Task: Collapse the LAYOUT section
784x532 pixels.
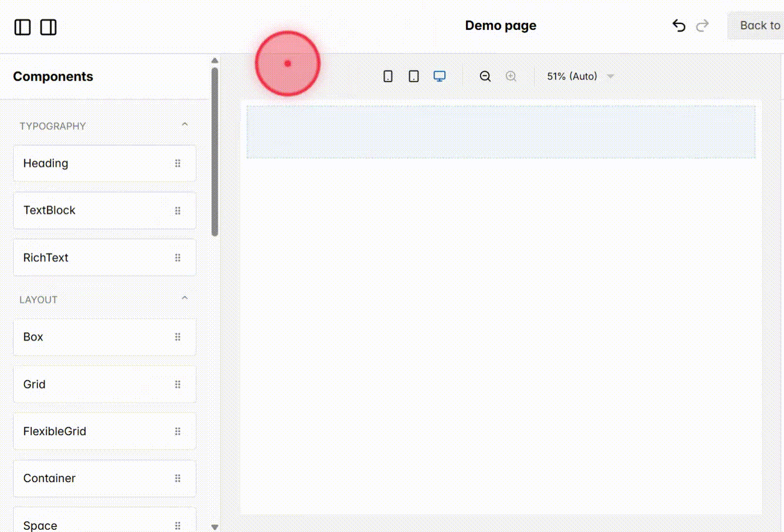Action: (x=185, y=297)
